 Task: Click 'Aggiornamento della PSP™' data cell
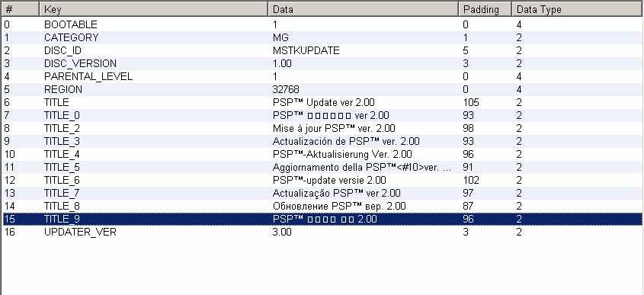coord(363,167)
